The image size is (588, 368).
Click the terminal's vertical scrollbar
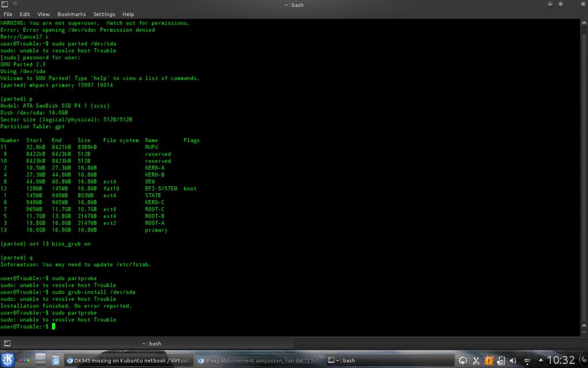pyautogui.click(x=584, y=172)
